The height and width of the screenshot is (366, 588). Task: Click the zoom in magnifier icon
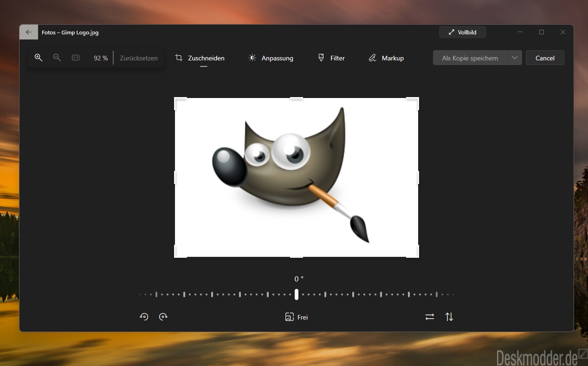(39, 58)
